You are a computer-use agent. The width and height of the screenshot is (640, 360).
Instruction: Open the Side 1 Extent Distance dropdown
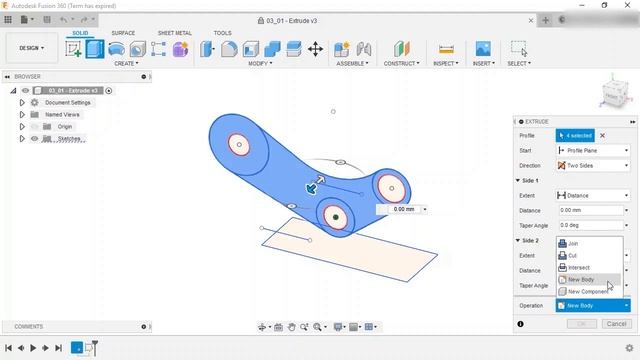(x=593, y=196)
